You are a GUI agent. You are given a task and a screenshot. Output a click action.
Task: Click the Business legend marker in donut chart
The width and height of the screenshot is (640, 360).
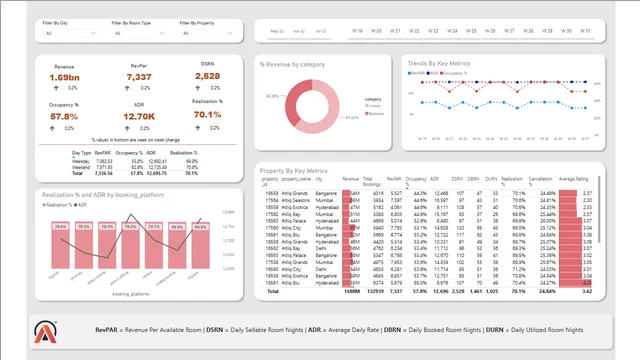(367, 113)
